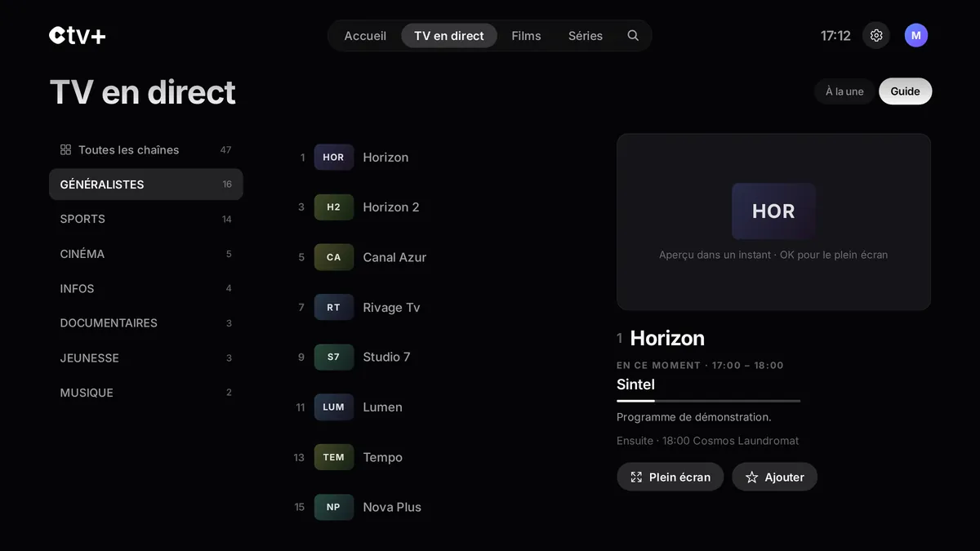Select the H2 channel logo badge
Screen dimensions: 980x551
(x=334, y=207)
